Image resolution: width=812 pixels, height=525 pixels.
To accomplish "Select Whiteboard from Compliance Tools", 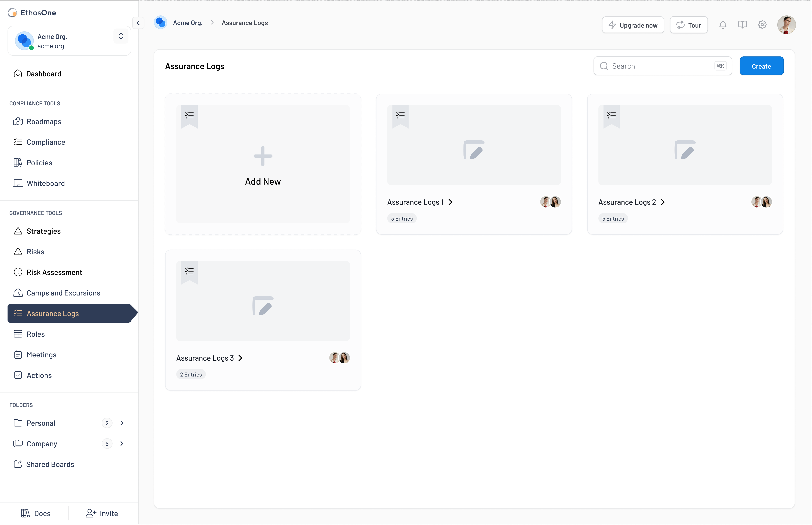I will tap(45, 183).
